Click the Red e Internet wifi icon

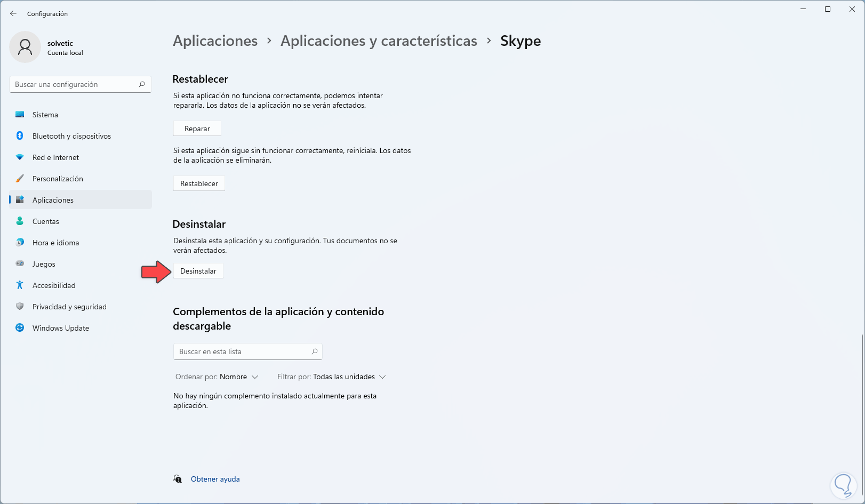click(20, 157)
